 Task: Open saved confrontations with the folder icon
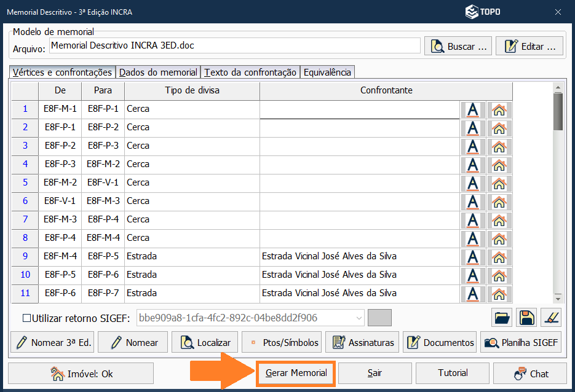[502, 318]
